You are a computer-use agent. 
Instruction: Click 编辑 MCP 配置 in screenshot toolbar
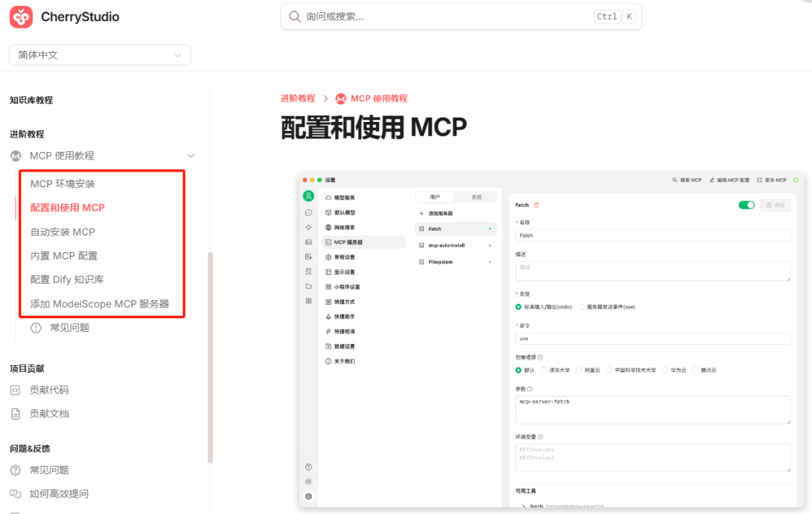tap(729, 180)
